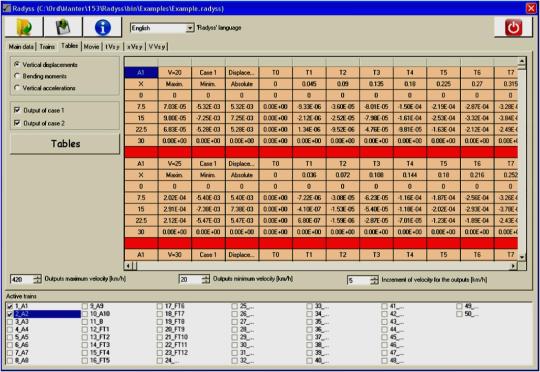The image size is (540, 372).
Task: Check train 21_FT10
Action: coord(159,337)
